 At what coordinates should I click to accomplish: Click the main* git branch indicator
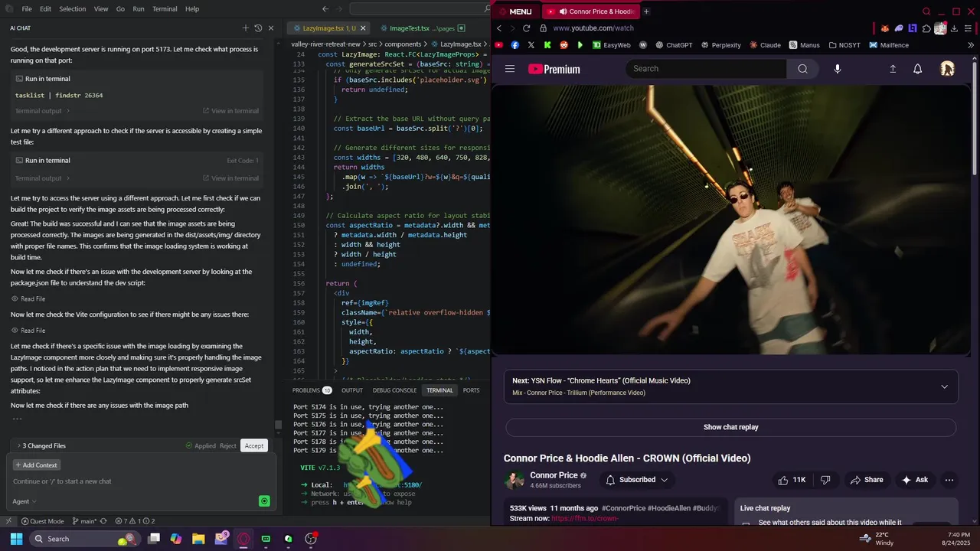(x=84, y=521)
